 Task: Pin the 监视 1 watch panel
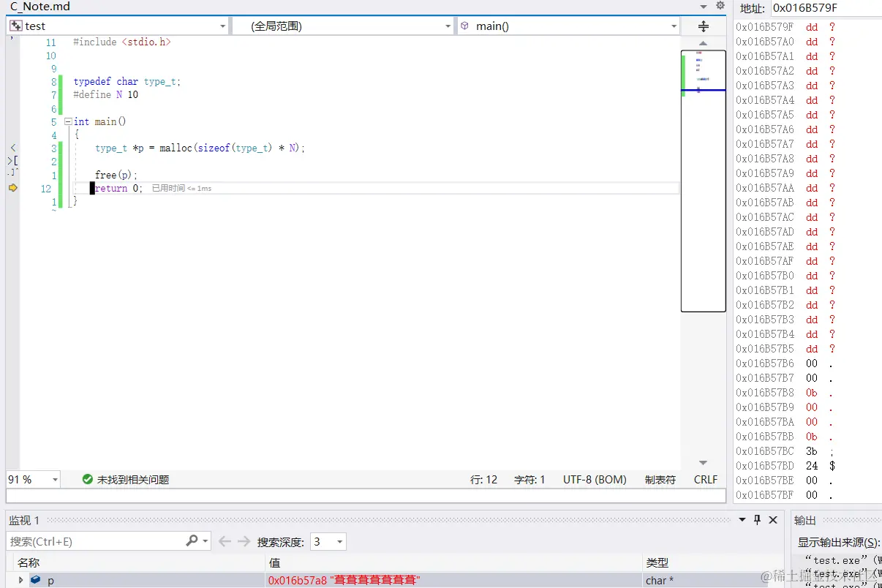pyautogui.click(x=758, y=520)
